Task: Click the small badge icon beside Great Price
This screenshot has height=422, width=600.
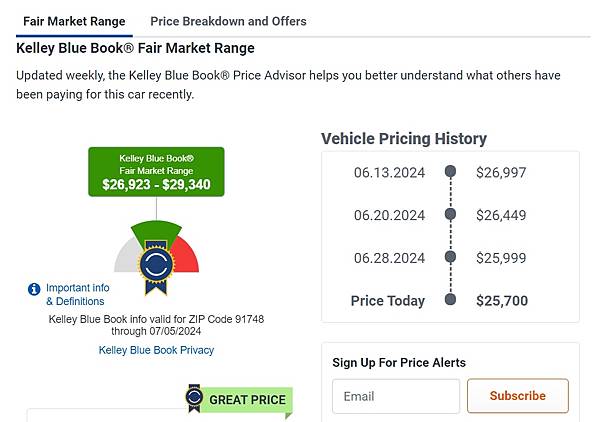Action: click(194, 398)
